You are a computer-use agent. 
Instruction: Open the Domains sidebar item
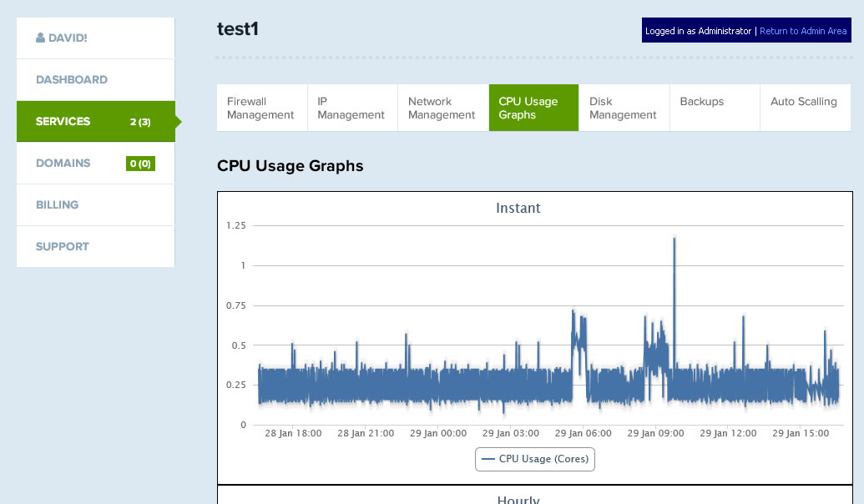click(95, 163)
